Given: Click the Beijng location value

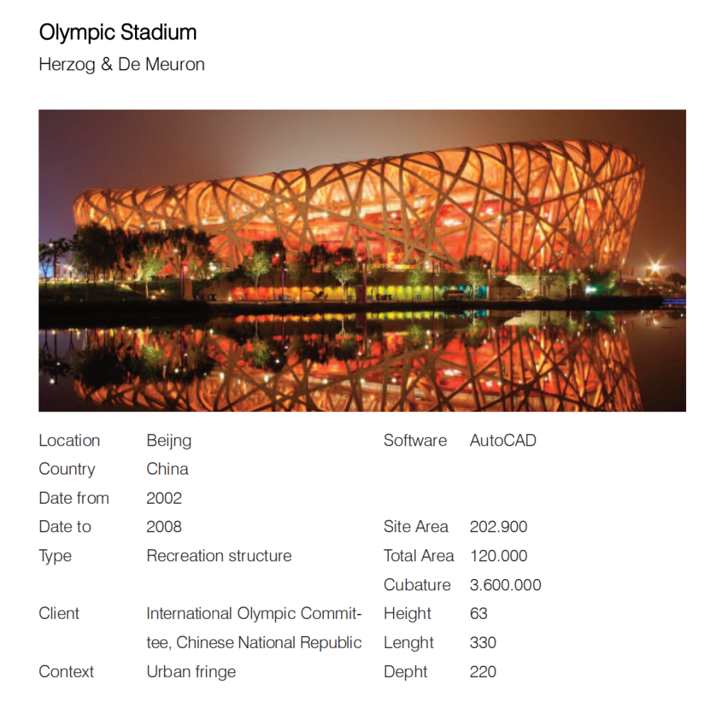Looking at the screenshot, I should (168, 441).
